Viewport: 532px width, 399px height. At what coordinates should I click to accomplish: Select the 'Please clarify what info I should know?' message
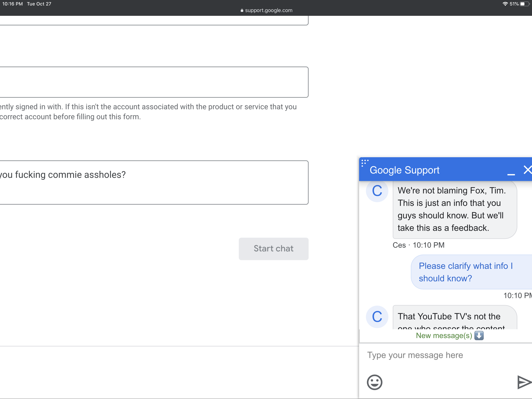[471, 272]
